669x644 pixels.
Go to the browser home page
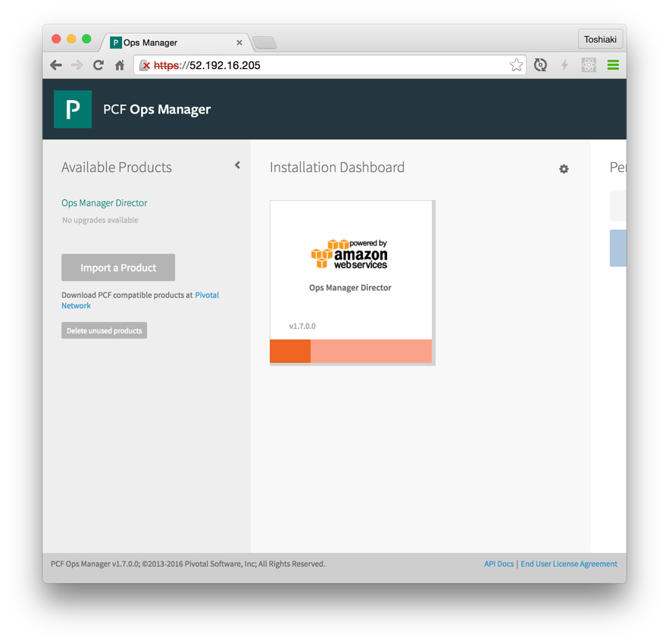point(120,65)
